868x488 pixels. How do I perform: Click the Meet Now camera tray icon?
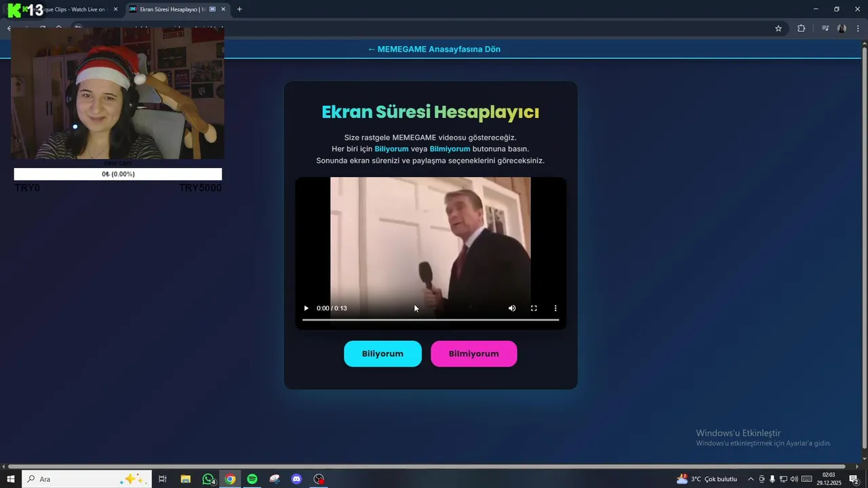point(762,479)
